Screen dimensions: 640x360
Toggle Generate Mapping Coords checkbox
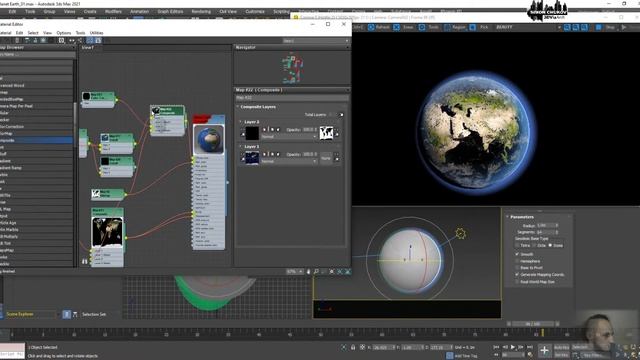(517, 275)
